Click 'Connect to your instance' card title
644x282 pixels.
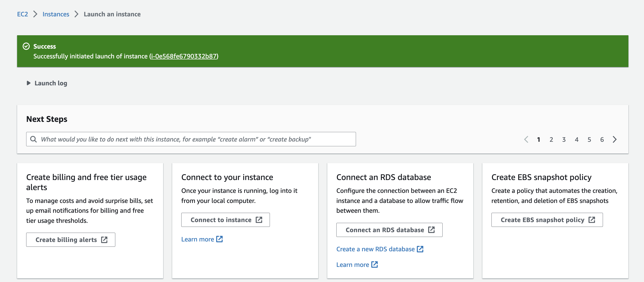[x=227, y=177]
